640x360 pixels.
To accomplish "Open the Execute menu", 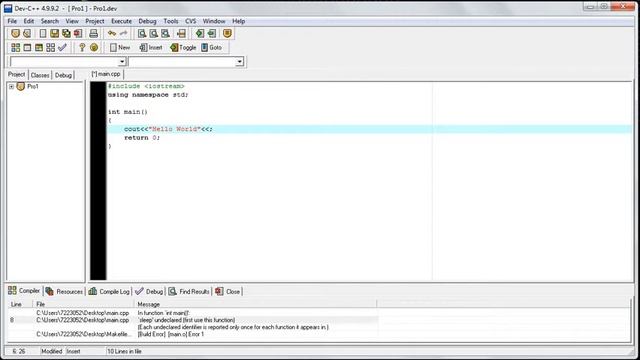I will pyautogui.click(x=122, y=21).
